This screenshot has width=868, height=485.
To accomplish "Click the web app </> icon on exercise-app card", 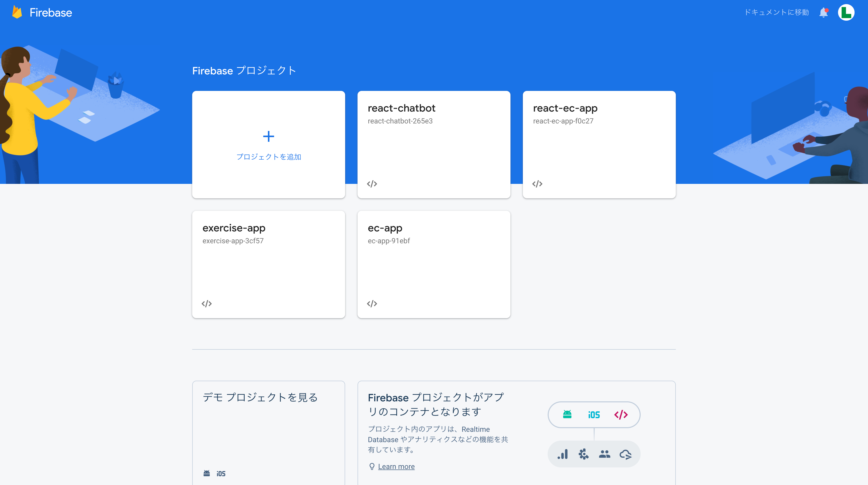I will point(207,303).
